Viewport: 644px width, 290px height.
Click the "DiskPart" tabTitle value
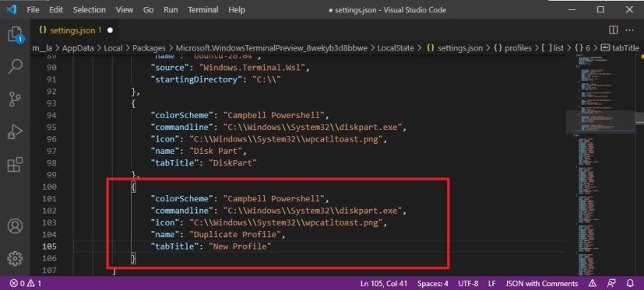point(233,162)
